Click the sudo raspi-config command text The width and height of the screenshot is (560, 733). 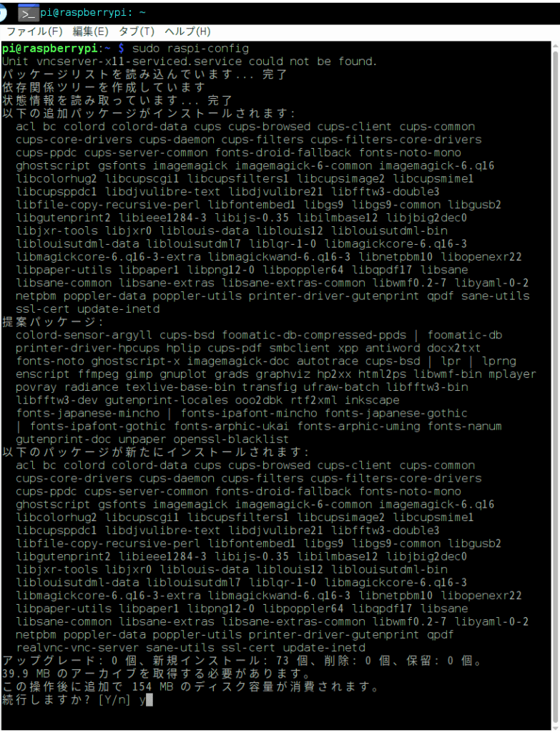[190, 49]
